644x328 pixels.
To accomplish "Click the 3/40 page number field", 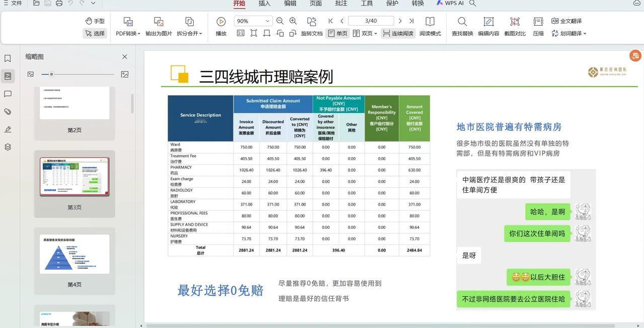I will pyautogui.click(x=371, y=21).
